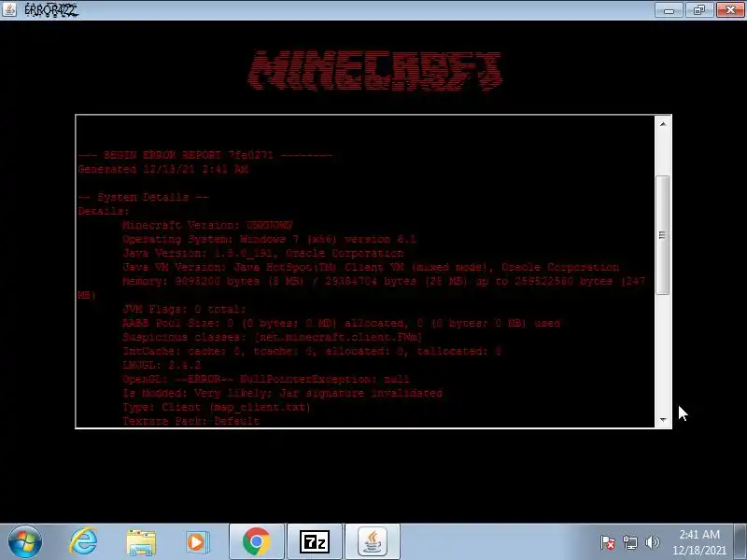This screenshot has height=560, width=747.
Task: Click the 'Suspicious classes' line
Action: click(272, 337)
